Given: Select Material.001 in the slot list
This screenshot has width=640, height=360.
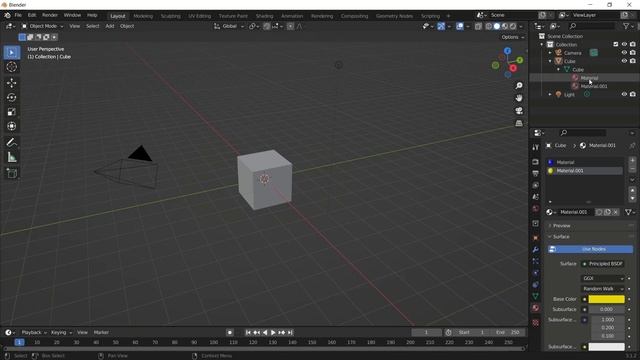Looking at the screenshot, I should [x=584, y=171].
